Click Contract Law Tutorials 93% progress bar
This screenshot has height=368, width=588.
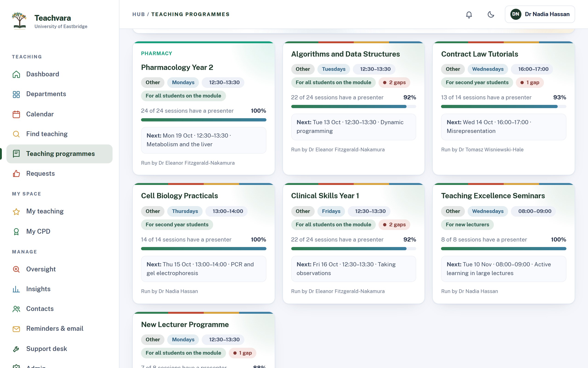pyautogui.click(x=503, y=106)
